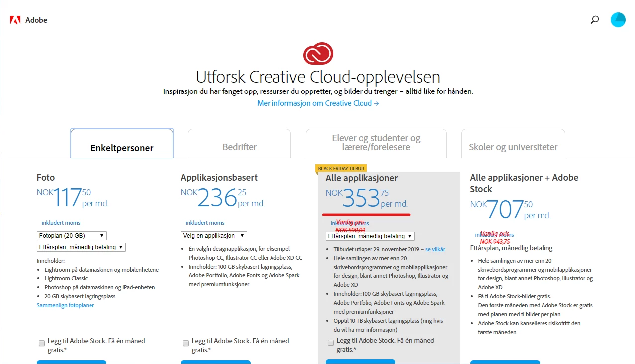Click the Lightroom Classic list item
635x364 pixels.
point(66,278)
